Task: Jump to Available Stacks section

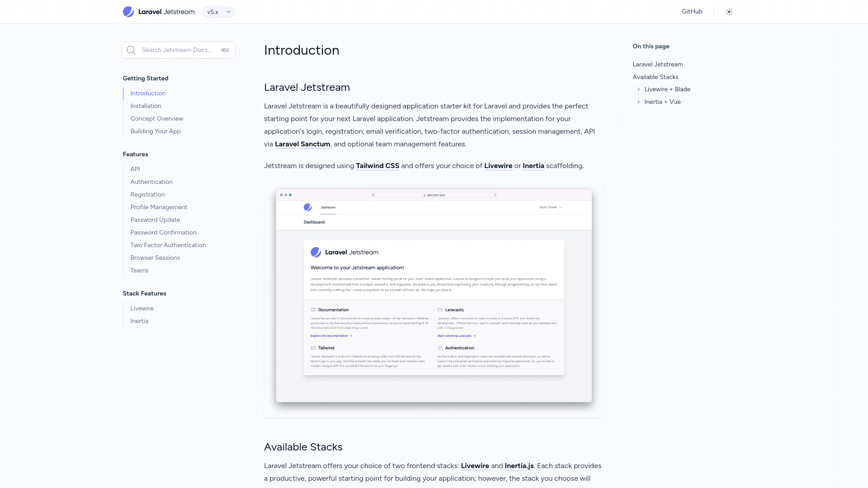Action: (x=655, y=77)
